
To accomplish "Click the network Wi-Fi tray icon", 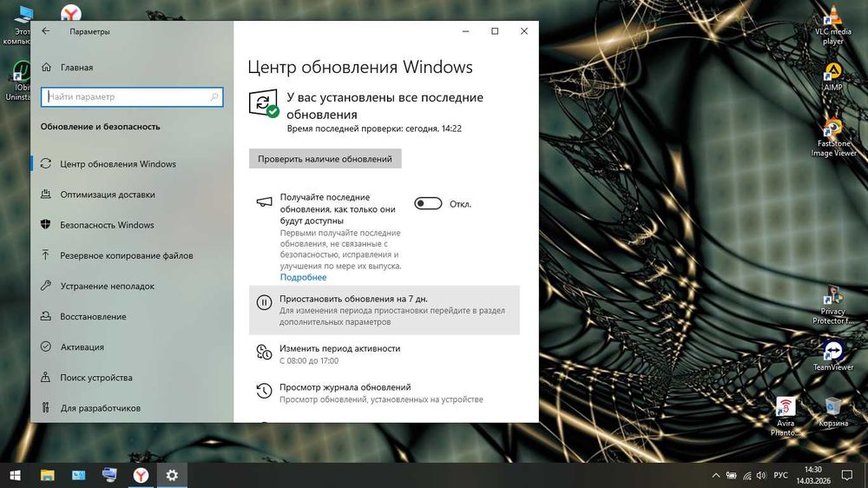I will 746,475.
